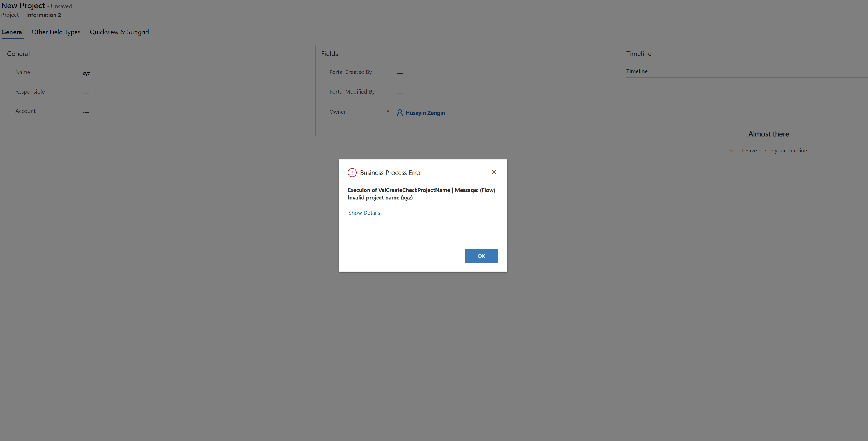This screenshot has width=868, height=441.
Task: Click the Information 2 form name
Action: coord(44,15)
